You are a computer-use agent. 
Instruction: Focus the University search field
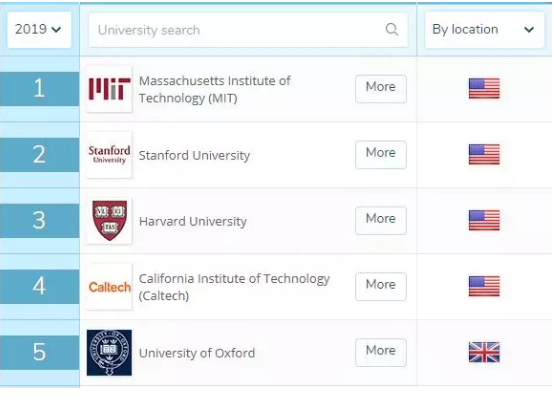(x=248, y=30)
